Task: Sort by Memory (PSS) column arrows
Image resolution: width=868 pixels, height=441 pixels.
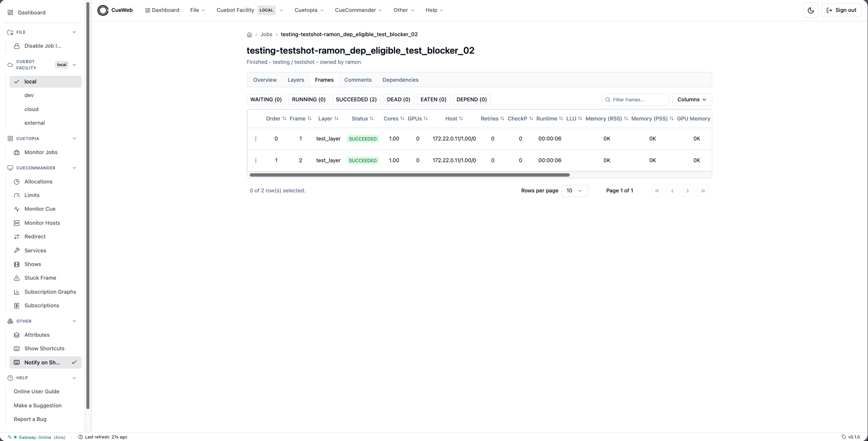Action: [x=671, y=119]
